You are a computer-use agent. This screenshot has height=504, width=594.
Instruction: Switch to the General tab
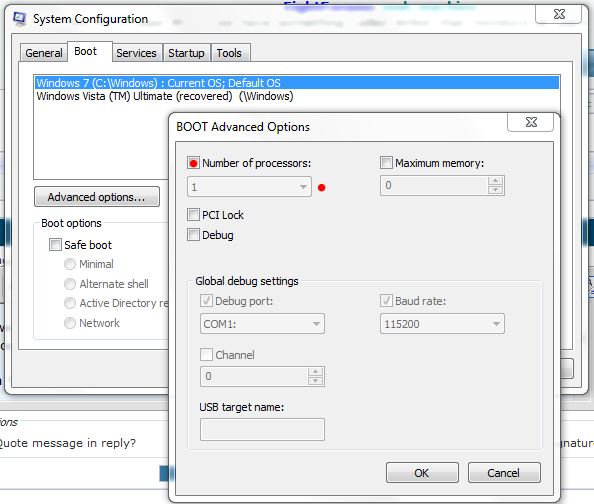pos(44,53)
